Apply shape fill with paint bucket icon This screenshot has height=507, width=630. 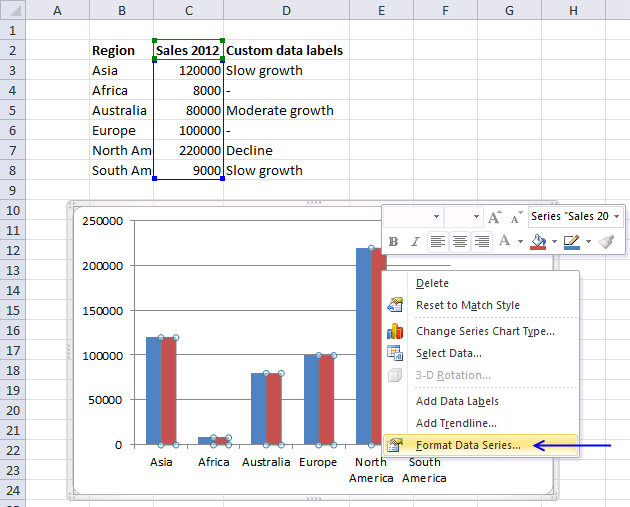[x=538, y=241]
